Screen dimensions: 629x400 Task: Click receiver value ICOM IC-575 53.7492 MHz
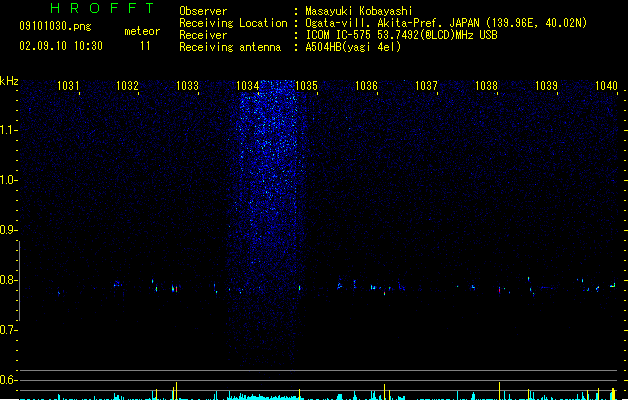[x=402, y=35]
